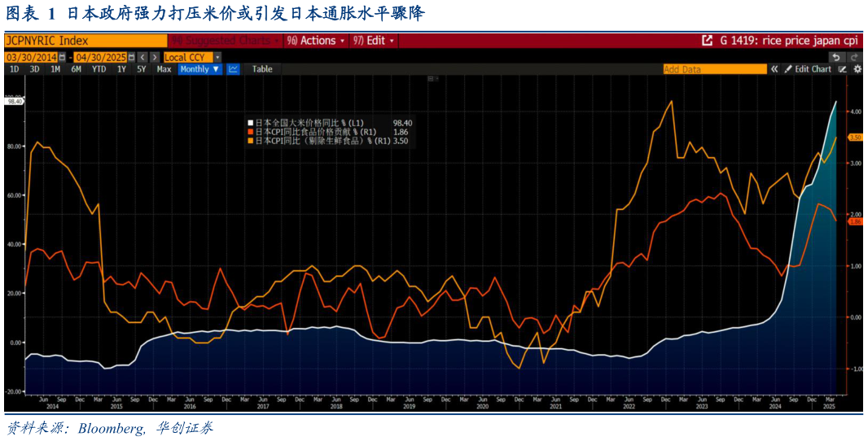Select the 5Y time range tab
The image size is (868, 441).
click(141, 69)
